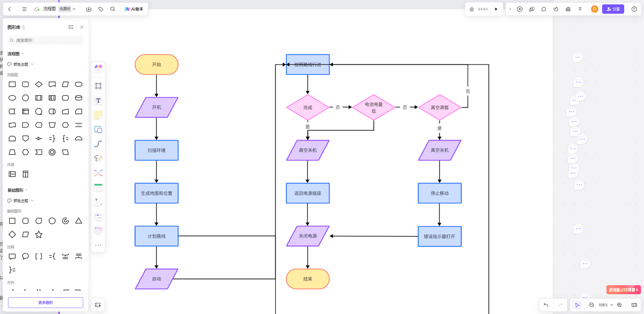Expand the 颜色主题 dropdown under 流程图

[x=21, y=64]
